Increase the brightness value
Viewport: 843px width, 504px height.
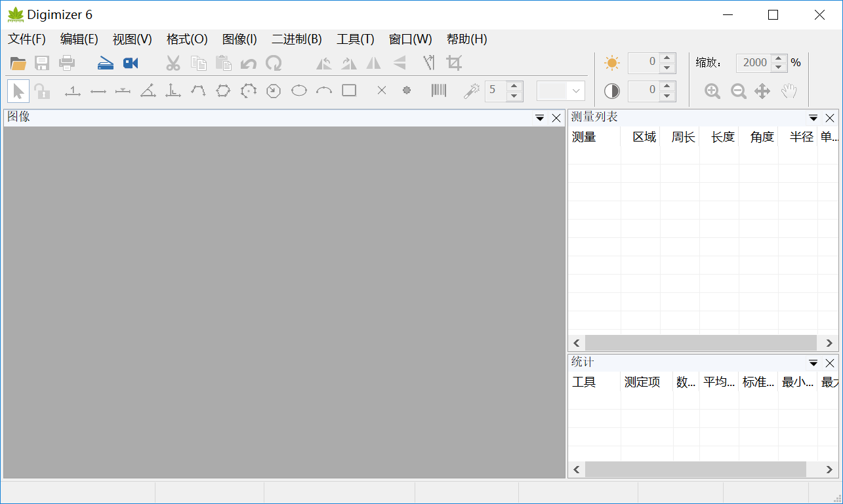[x=668, y=58]
